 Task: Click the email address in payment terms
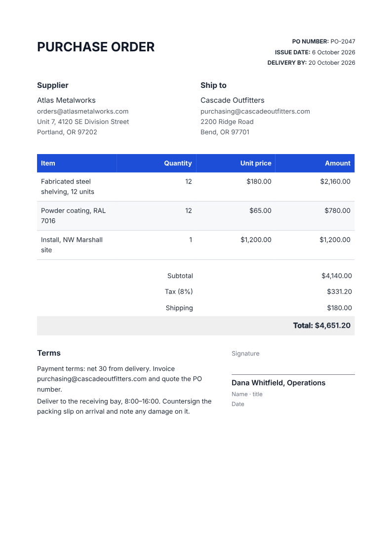(92, 379)
